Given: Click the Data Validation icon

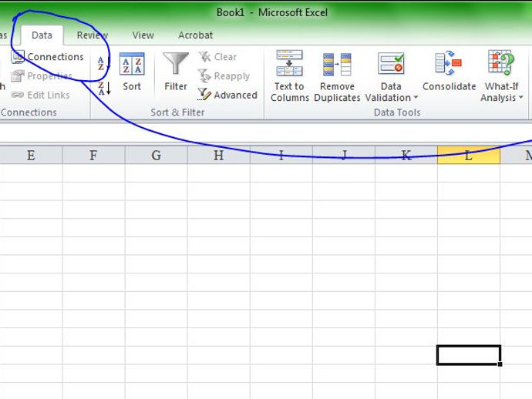Looking at the screenshot, I should pyautogui.click(x=391, y=64).
